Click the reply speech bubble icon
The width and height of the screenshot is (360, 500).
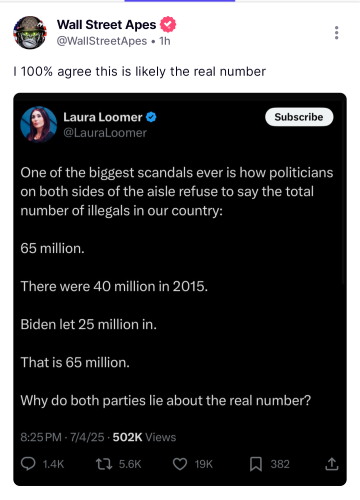28,464
